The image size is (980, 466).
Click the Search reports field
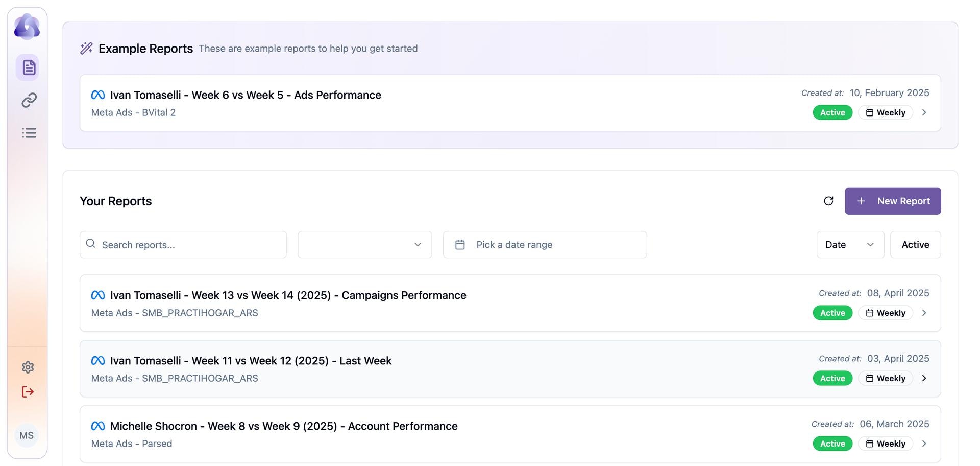189,245
